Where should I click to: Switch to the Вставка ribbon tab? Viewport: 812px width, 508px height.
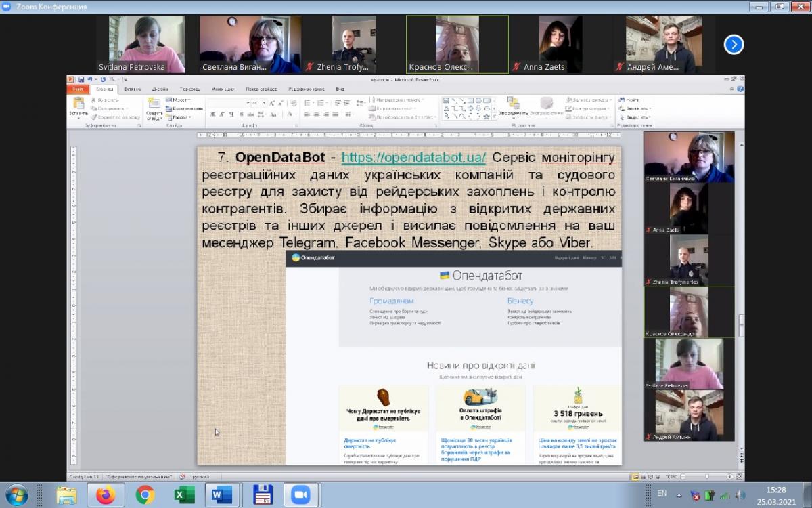(133, 89)
